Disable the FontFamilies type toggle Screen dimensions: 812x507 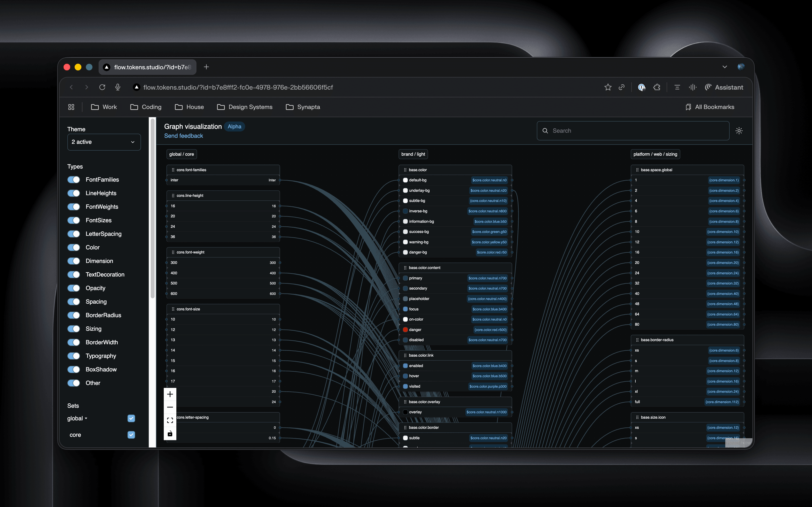coord(74,180)
